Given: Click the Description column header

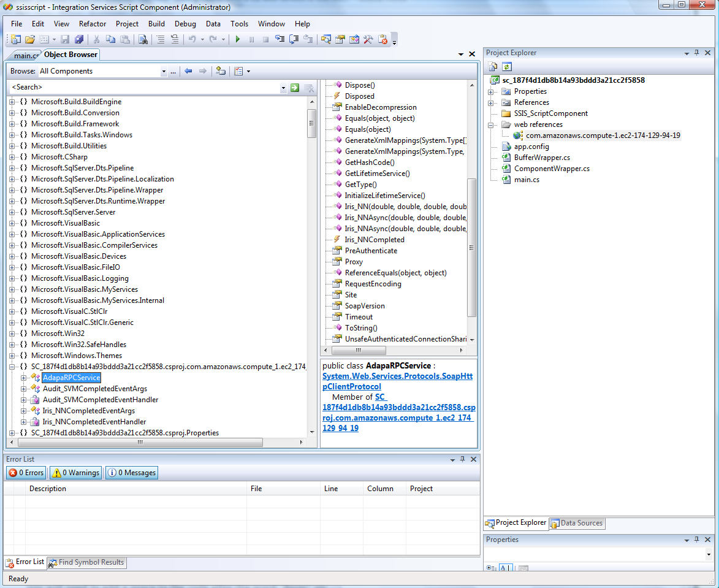Looking at the screenshot, I should pos(135,489).
